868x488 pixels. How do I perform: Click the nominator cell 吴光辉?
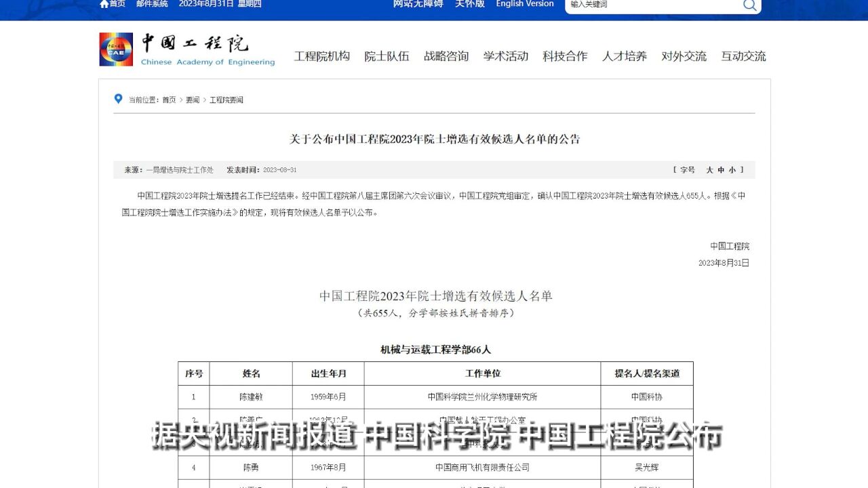[x=647, y=467]
